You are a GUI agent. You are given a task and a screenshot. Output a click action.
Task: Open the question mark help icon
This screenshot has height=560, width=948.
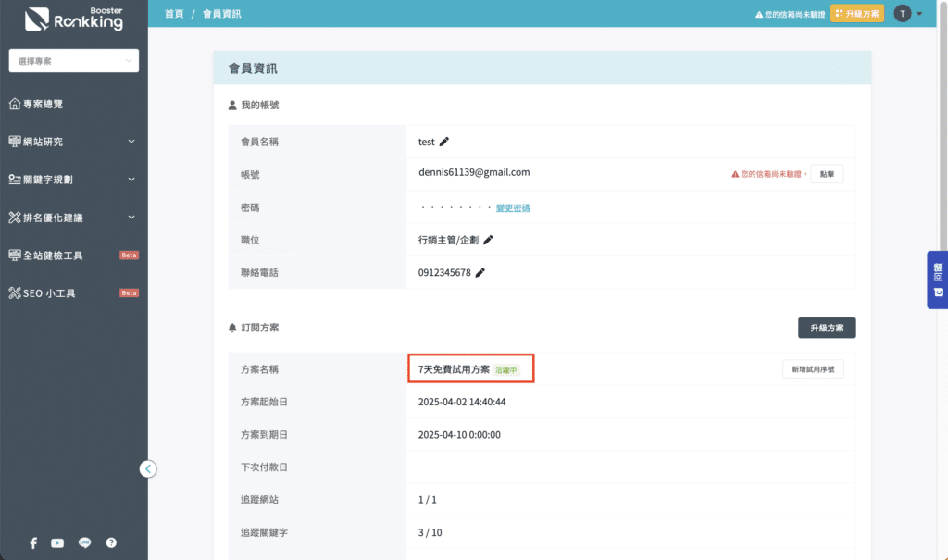tap(111, 543)
